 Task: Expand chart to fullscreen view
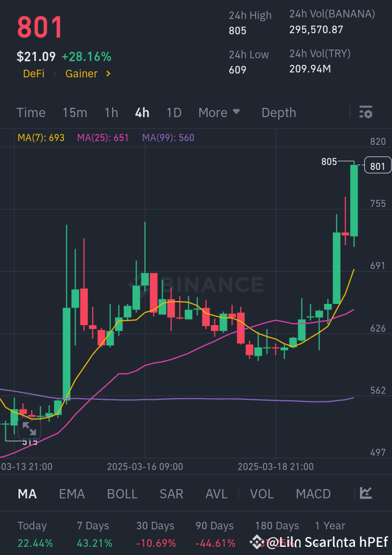[x=29, y=429]
